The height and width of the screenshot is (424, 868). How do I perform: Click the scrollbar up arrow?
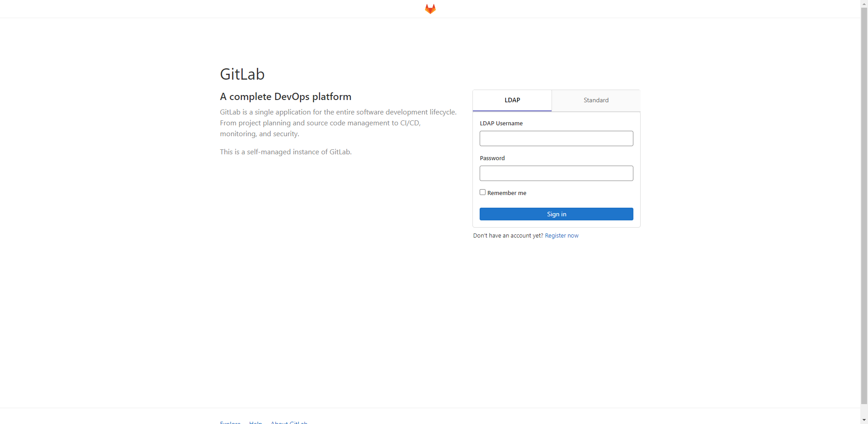(x=864, y=4)
